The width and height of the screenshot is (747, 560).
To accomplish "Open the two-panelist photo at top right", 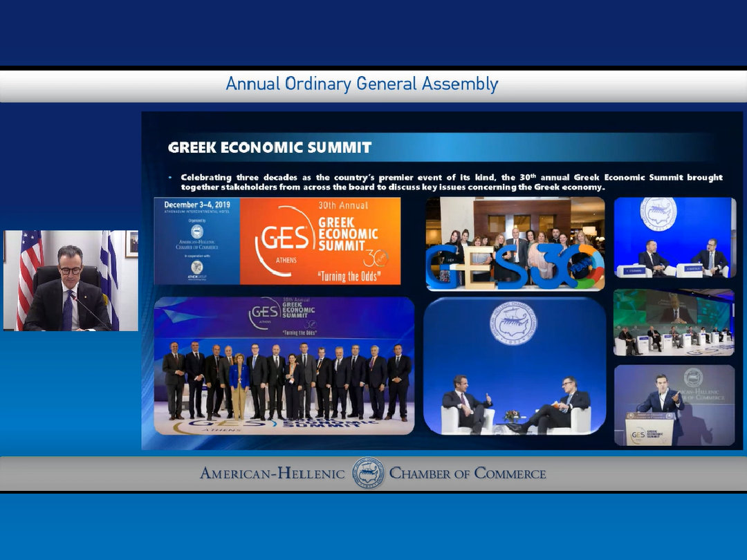I will tap(674, 237).
